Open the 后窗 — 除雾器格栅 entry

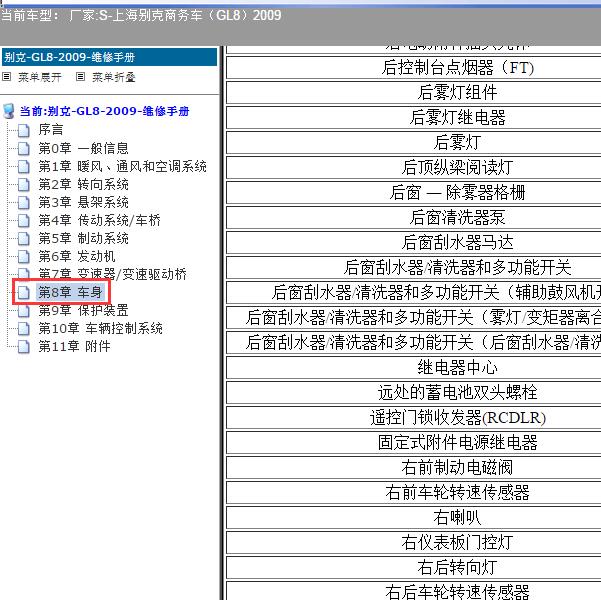414,192
